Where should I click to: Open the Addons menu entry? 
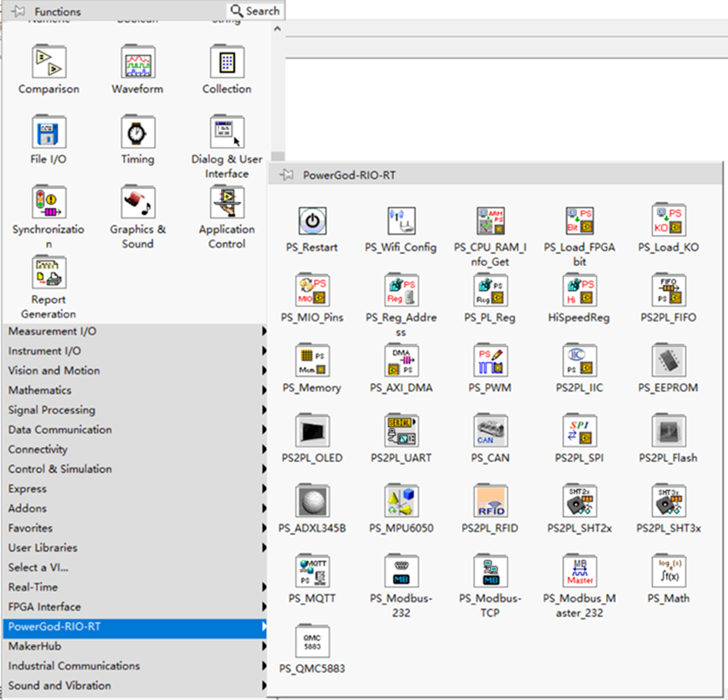(135, 509)
